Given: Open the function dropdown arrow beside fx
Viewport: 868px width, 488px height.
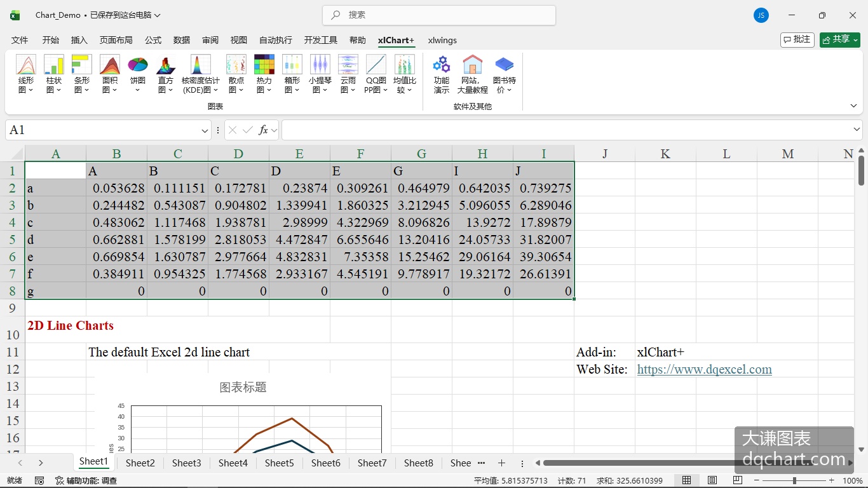Looking at the screenshot, I should coord(275,130).
